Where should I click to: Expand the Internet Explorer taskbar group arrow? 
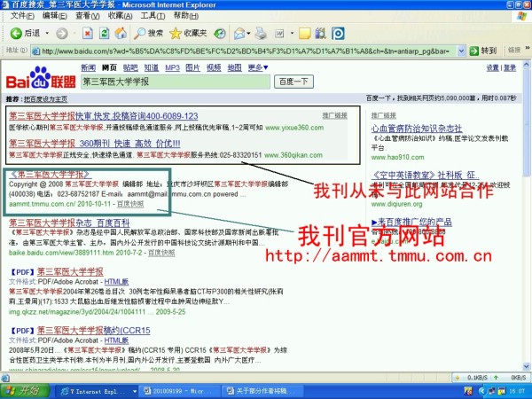click(x=135, y=391)
